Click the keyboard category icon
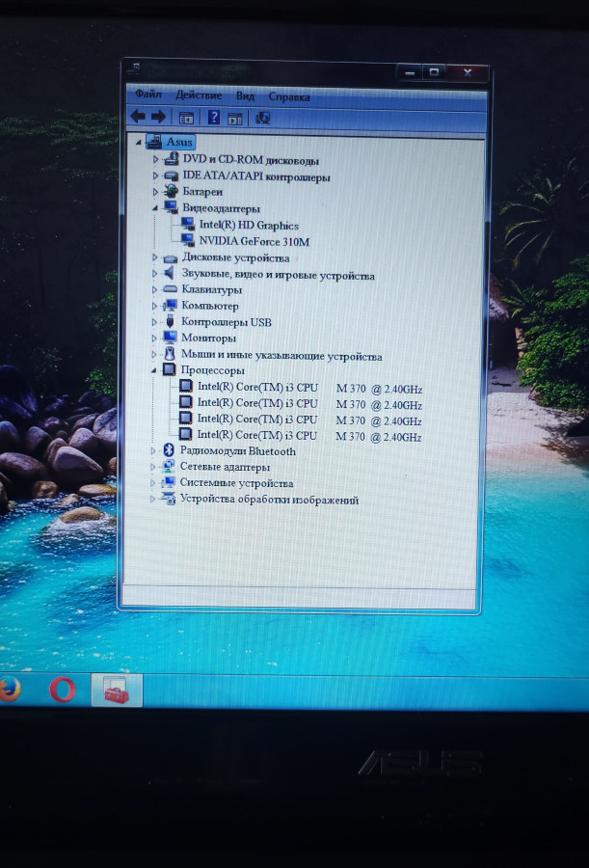 click(x=170, y=289)
